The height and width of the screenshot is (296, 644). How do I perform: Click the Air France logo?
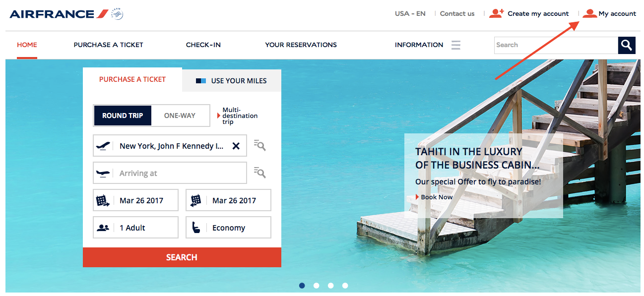click(66, 14)
